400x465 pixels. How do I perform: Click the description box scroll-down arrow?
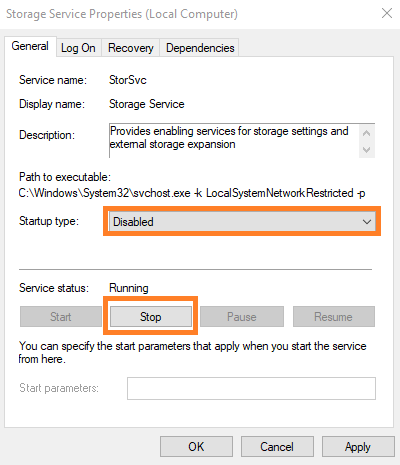pyautogui.click(x=367, y=150)
